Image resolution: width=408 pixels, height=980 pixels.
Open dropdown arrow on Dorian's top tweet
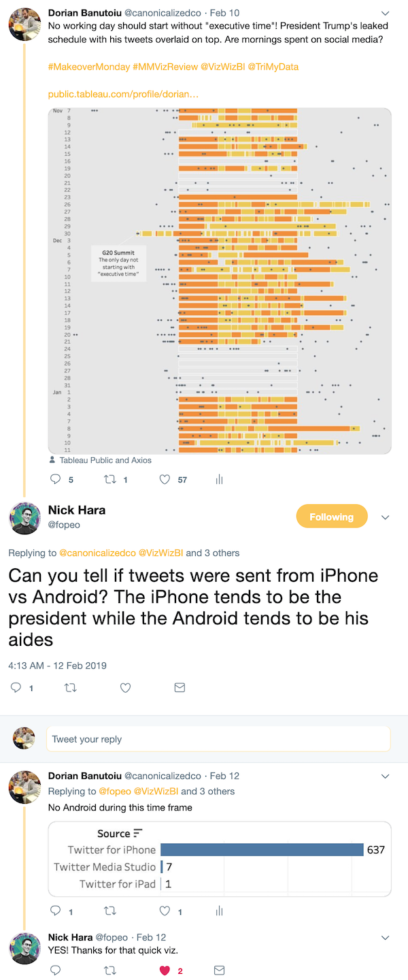(x=386, y=13)
